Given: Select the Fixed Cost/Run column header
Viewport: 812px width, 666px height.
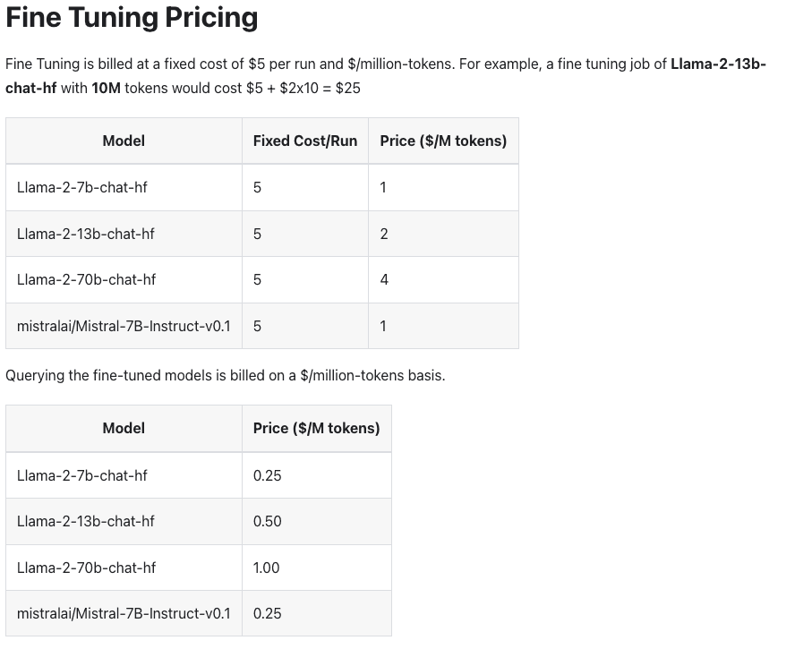Looking at the screenshot, I should click(x=305, y=141).
